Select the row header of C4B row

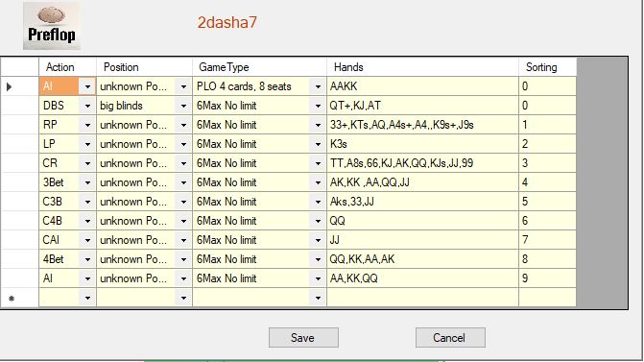click(20, 221)
